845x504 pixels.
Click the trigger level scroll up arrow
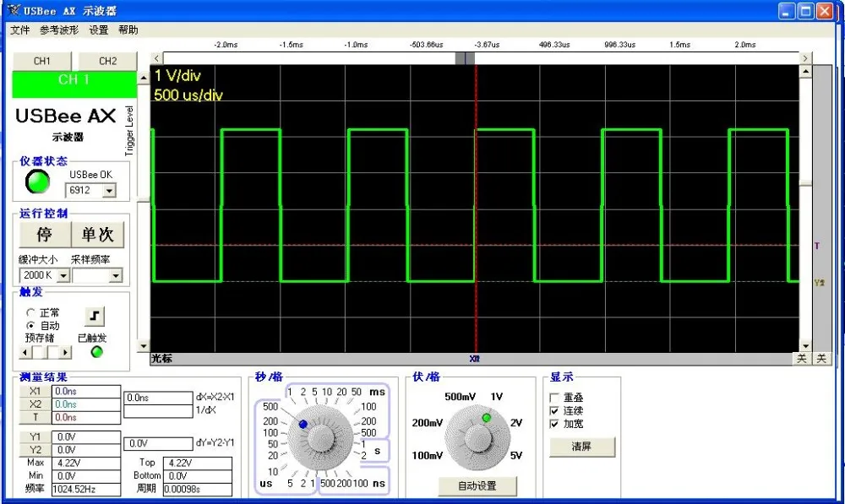(x=144, y=78)
